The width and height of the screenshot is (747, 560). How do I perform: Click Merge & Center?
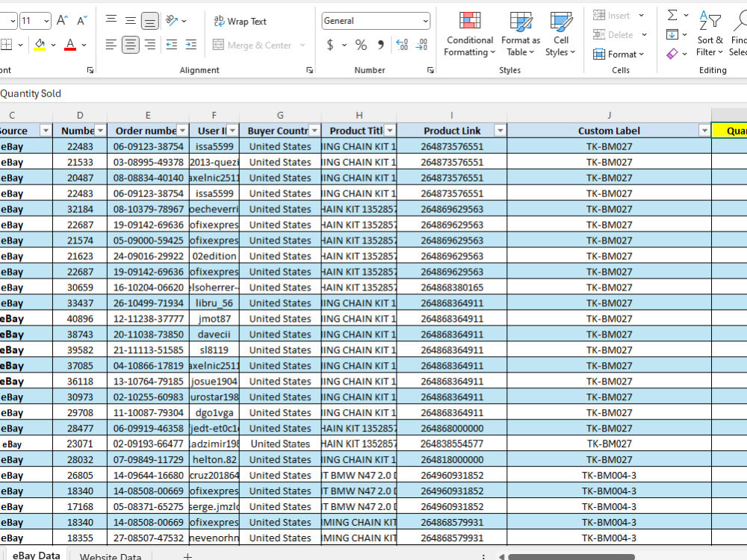coord(252,46)
